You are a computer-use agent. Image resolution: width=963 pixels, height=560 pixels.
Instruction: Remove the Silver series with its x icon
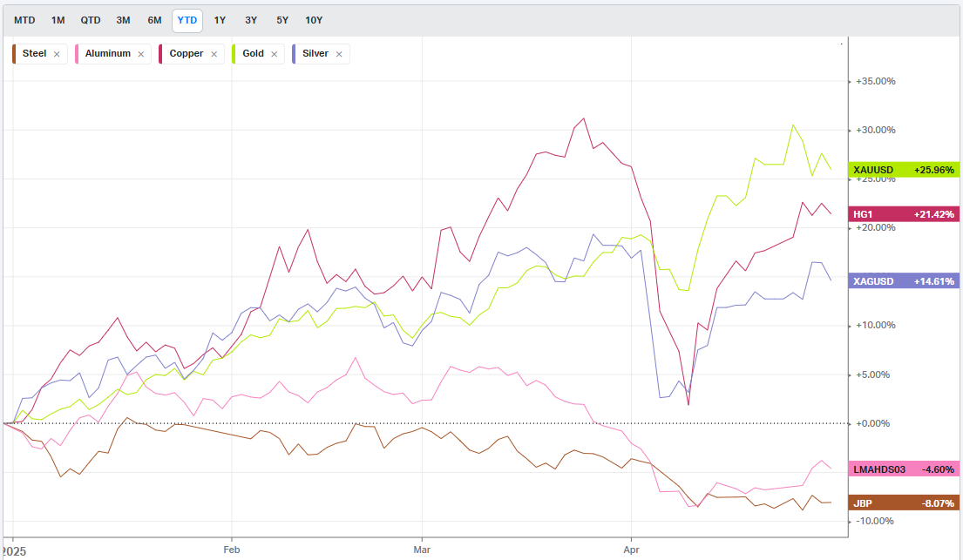pos(339,54)
